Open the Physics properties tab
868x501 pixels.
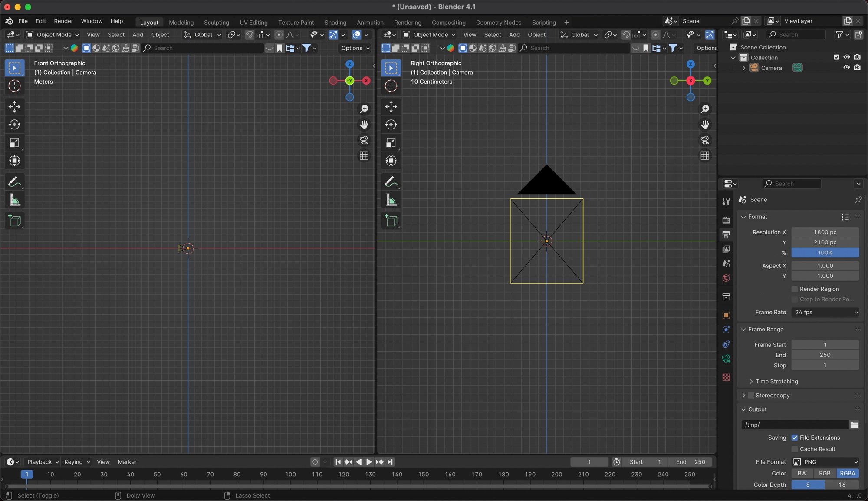[726, 330]
